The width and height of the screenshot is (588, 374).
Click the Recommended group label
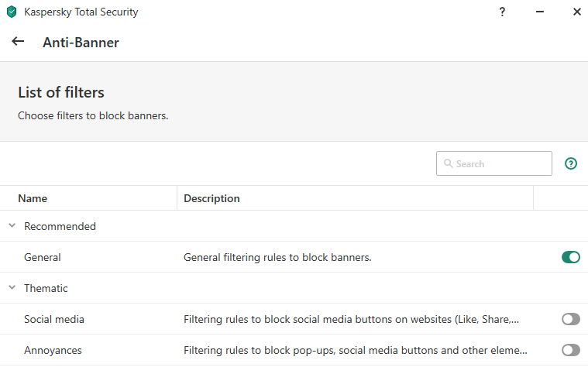click(x=60, y=226)
